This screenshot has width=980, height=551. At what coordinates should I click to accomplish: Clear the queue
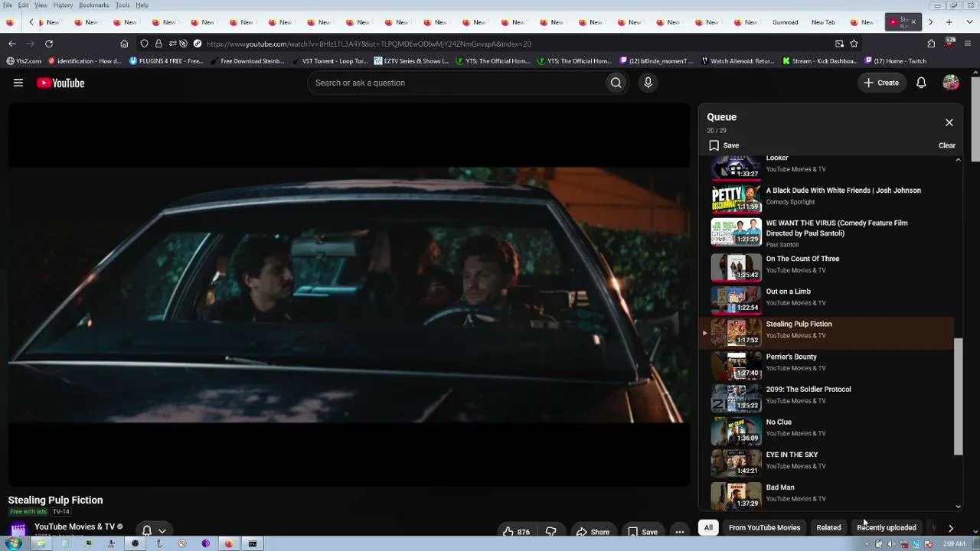pos(947,145)
